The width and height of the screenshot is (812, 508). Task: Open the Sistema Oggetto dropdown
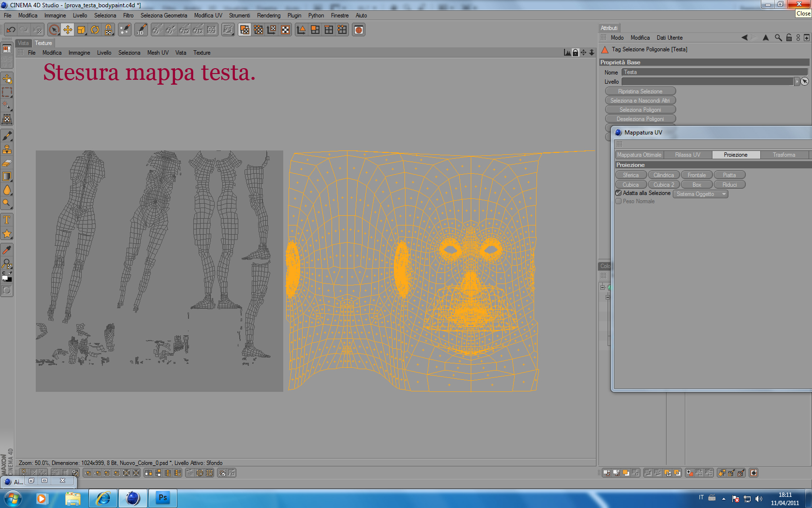700,194
